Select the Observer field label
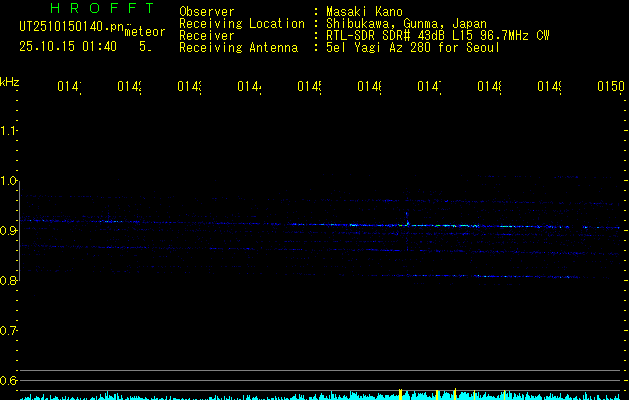This screenshot has height=400, width=629. point(207,12)
